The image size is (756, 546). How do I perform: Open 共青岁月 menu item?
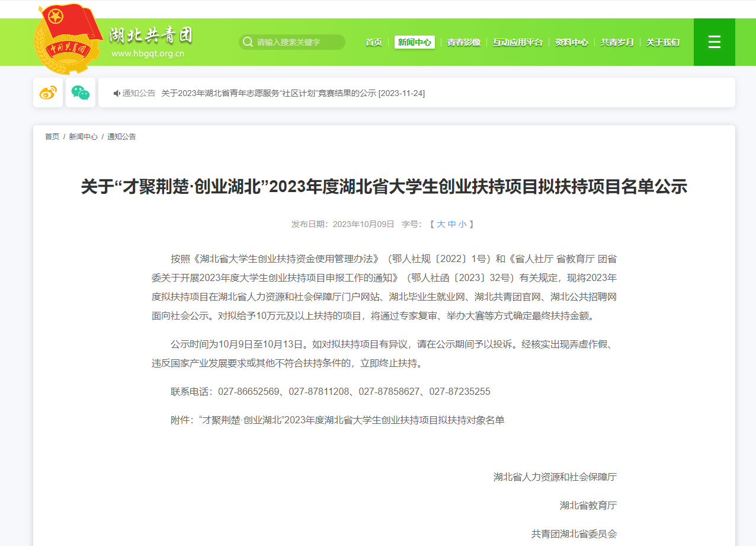pos(617,42)
